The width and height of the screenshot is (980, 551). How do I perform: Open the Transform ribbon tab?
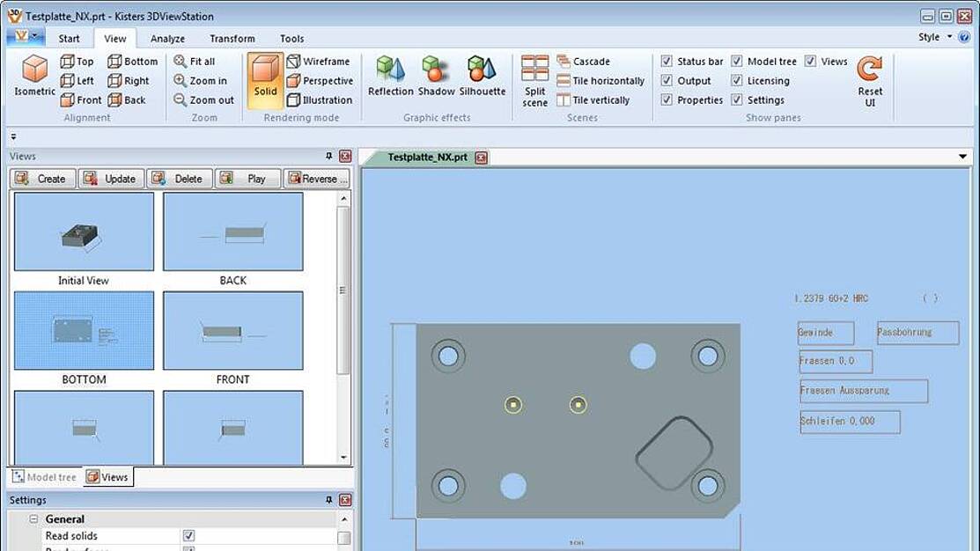coord(232,38)
